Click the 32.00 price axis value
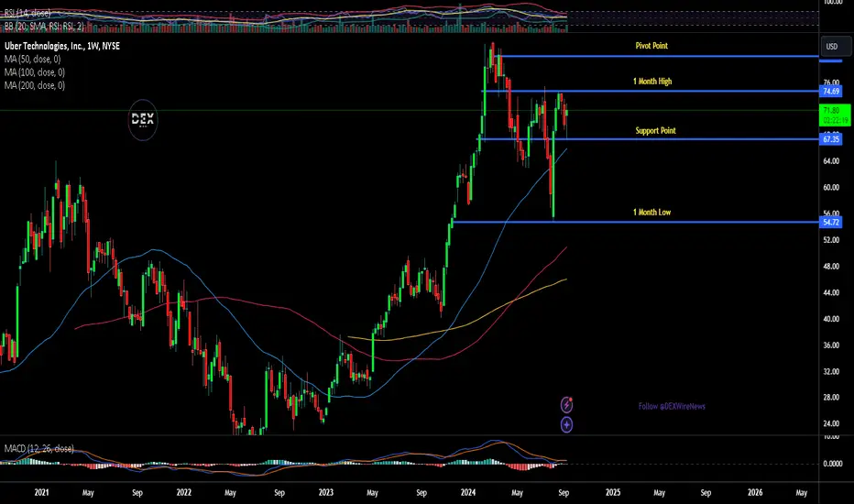The image size is (854, 504). pyautogui.click(x=831, y=371)
